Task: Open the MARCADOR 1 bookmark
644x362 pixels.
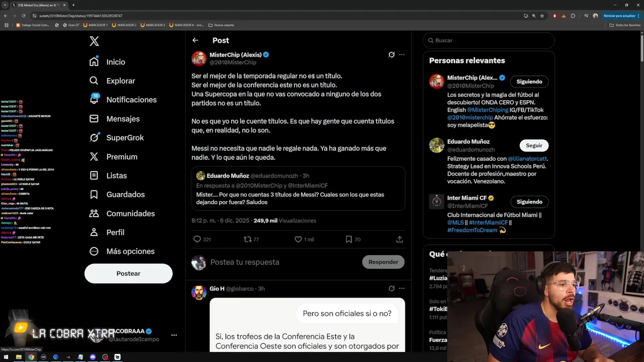Action: click(95, 25)
